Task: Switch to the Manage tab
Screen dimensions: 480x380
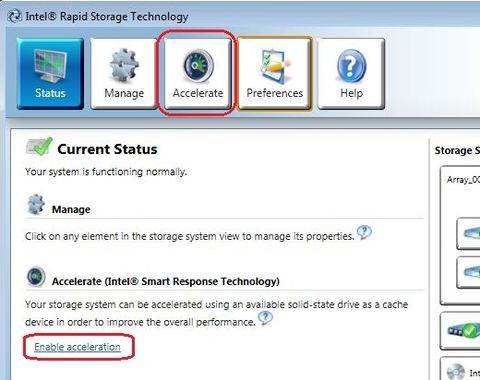Action: coord(124,73)
